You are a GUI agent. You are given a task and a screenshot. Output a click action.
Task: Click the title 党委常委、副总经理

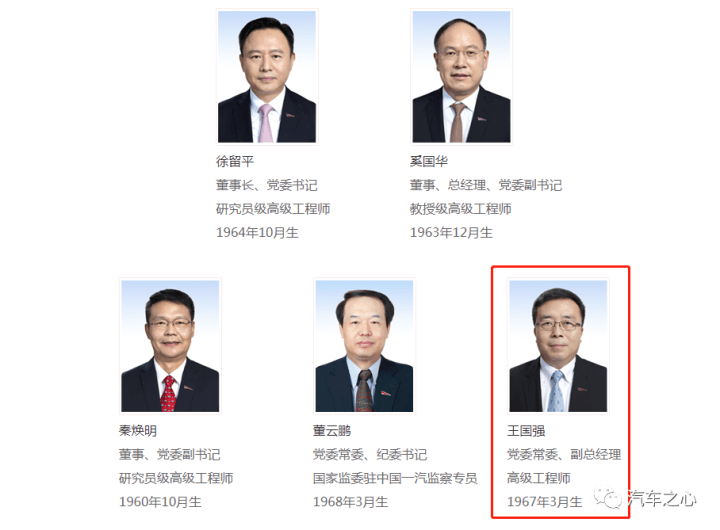(564, 455)
